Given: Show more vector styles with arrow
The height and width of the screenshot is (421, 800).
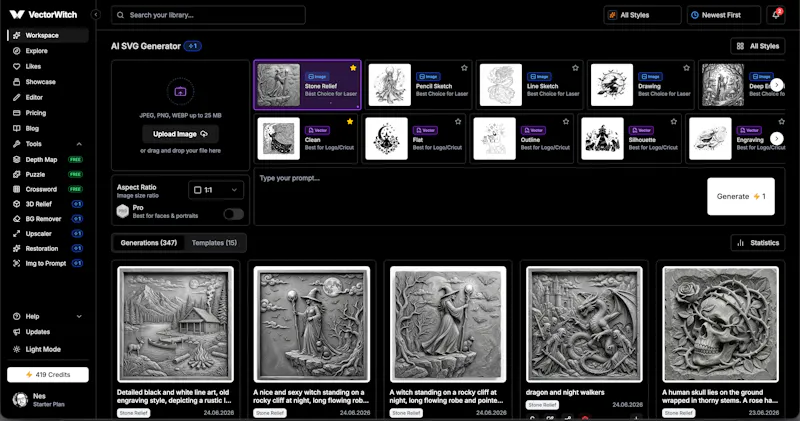Looking at the screenshot, I should coord(777,138).
